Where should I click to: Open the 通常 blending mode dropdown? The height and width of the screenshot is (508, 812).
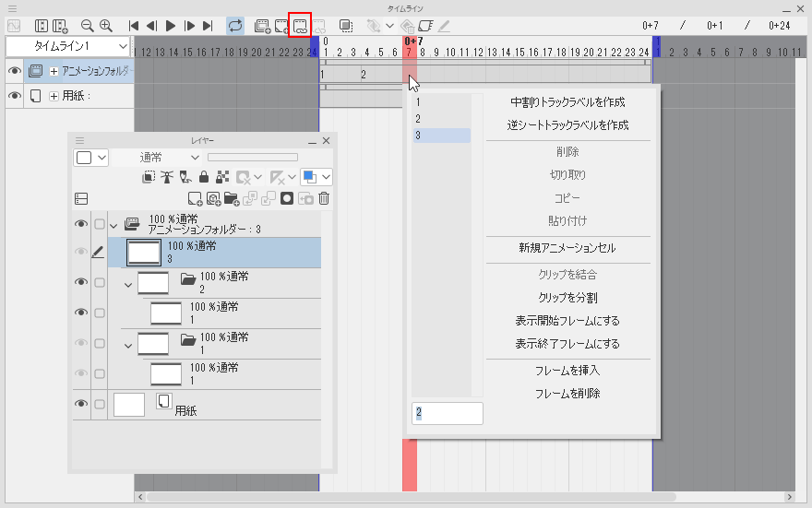click(169, 158)
